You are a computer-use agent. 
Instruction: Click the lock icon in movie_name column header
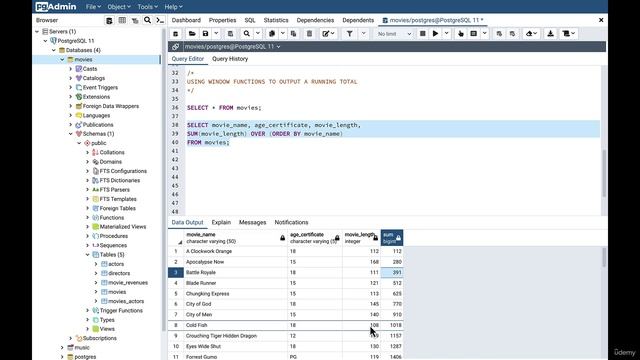(x=282, y=238)
